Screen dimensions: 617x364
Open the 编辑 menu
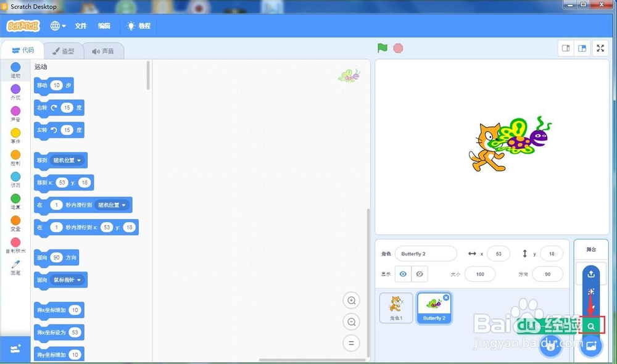(104, 26)
